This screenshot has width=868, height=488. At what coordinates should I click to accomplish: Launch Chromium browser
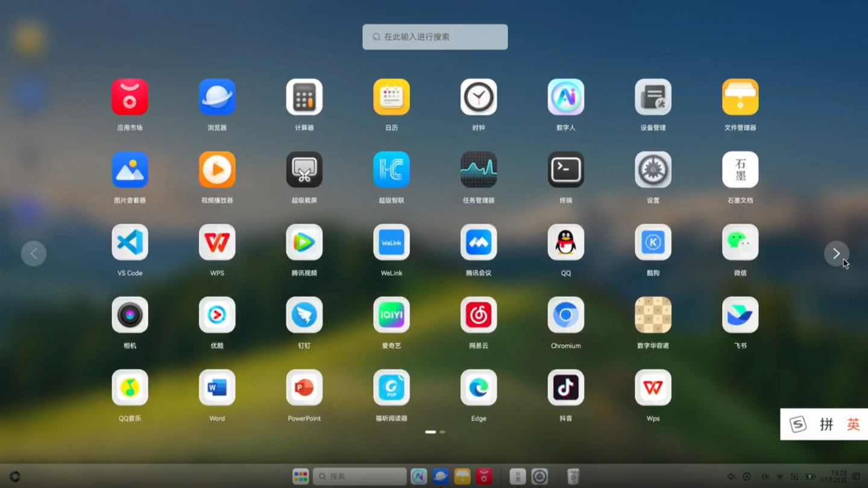565,315
